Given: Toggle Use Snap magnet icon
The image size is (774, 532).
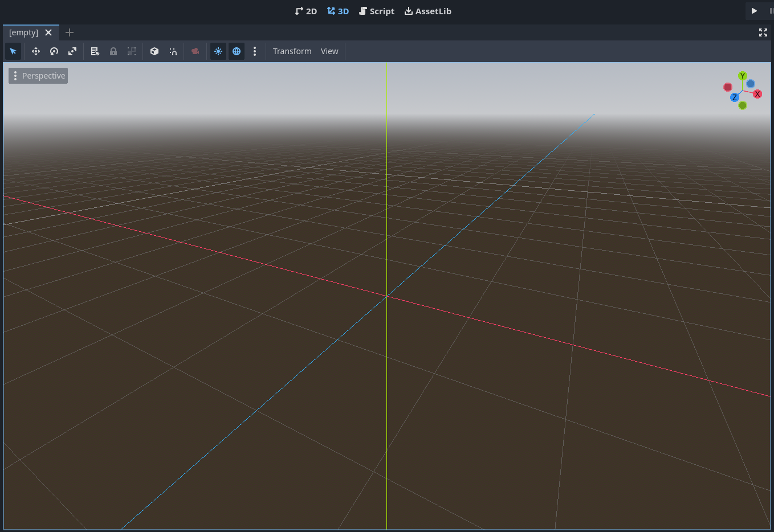Looking at the screenshot, I should click(x=173, y=51).
